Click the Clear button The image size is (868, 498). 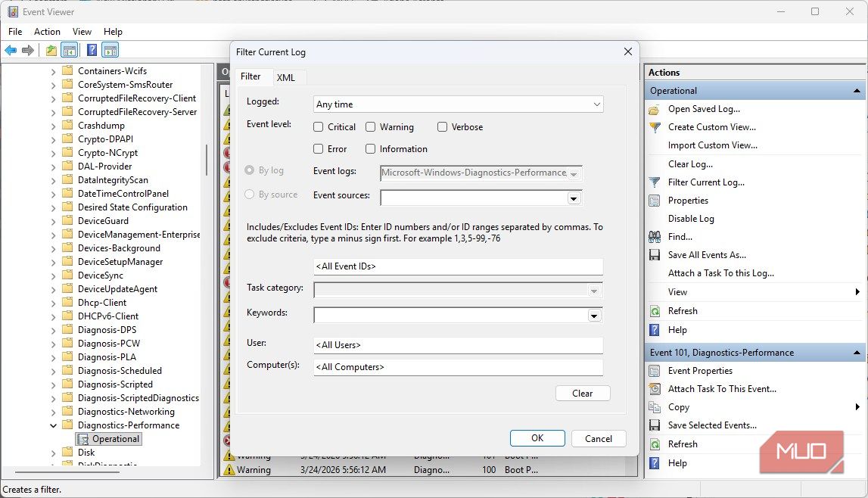point(583,394)
